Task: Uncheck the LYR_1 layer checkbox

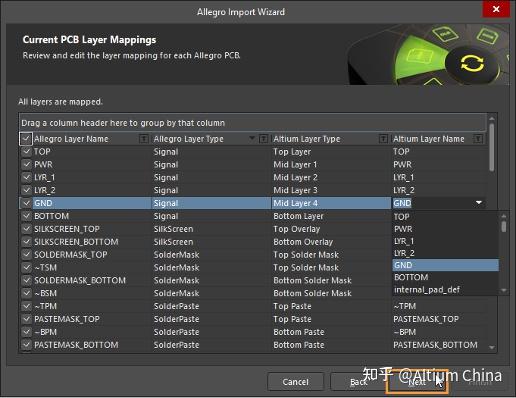Action: pos(26,177)
